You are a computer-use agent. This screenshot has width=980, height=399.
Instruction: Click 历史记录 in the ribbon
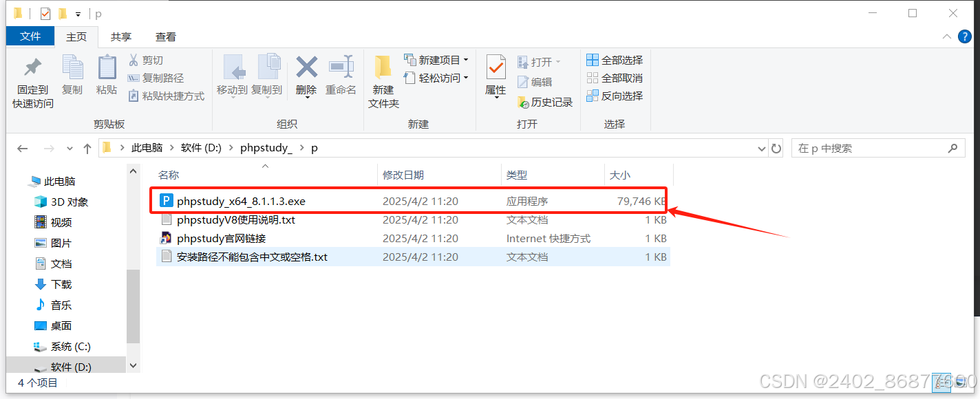pyautogui.click(x=545, y=102)
